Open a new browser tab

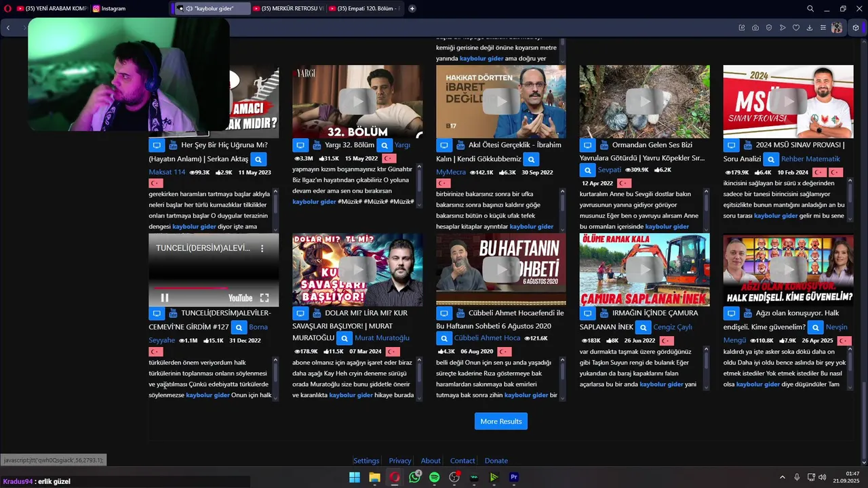(412, 9)
